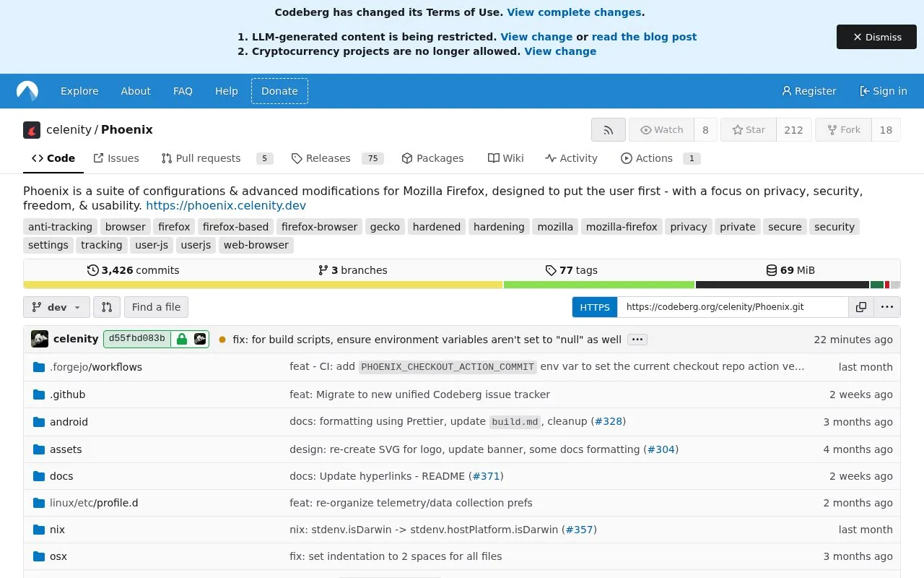Switch to the Issues tab
This screenshot has width=924, height=578.
tap(116, 158)
